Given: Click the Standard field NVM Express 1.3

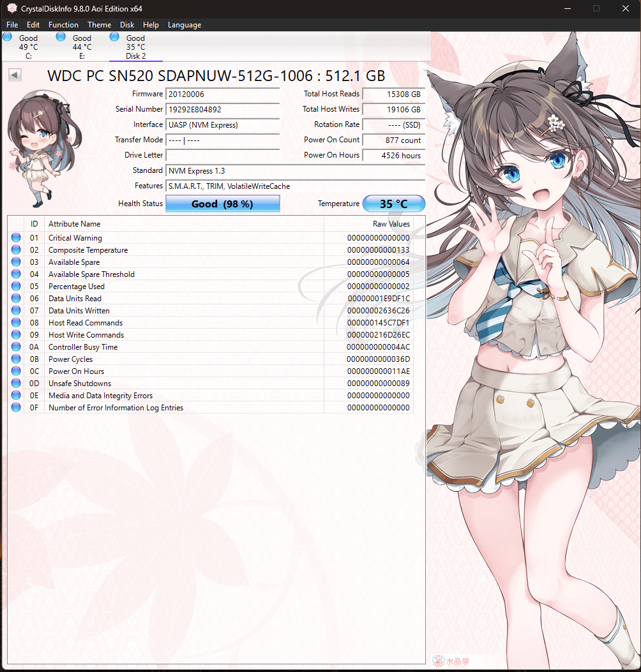Looking at the screenshot, I should [x=296, y=170].
